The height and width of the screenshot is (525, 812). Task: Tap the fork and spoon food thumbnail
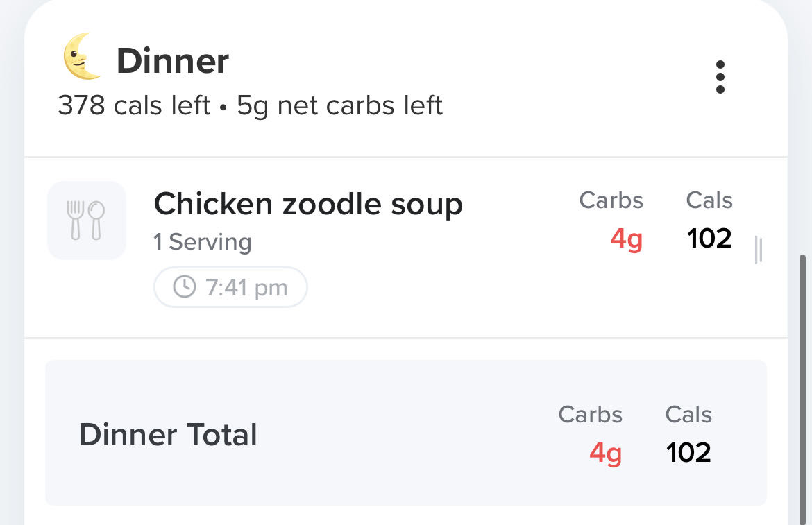[x=87, y=221]
